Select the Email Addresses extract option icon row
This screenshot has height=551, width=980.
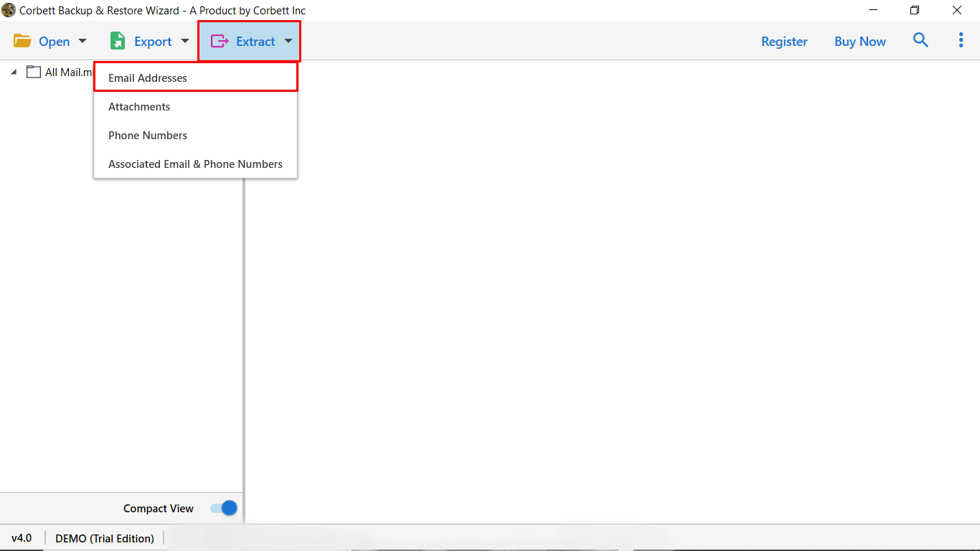(x=147, y=77)
